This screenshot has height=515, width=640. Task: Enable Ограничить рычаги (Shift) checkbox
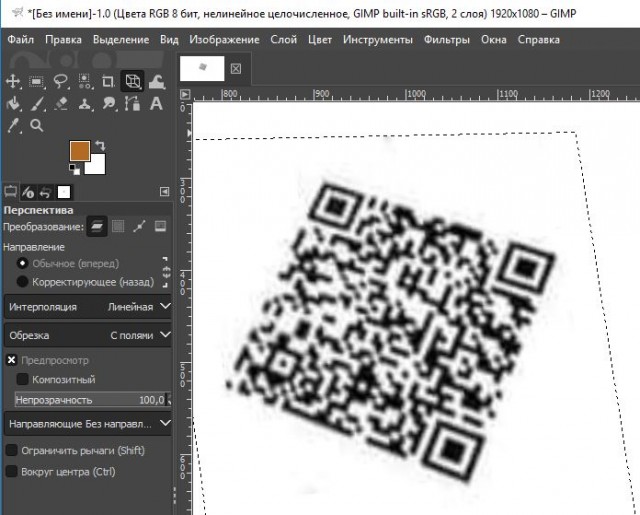click(x=11, y=450)
